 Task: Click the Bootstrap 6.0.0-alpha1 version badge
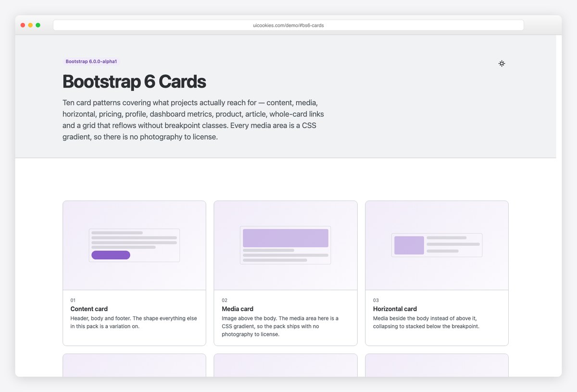[x=91, y=62]
